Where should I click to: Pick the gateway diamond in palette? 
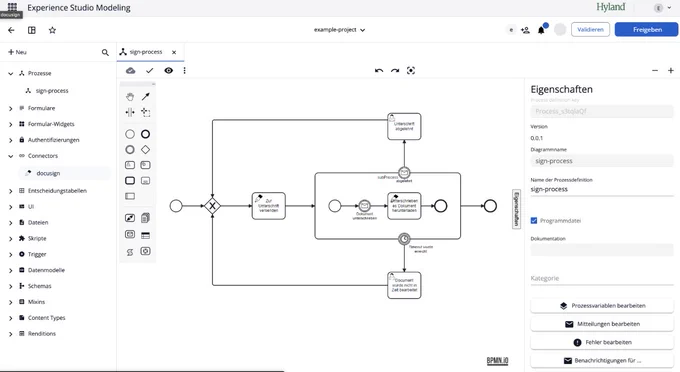coord(145,150)
